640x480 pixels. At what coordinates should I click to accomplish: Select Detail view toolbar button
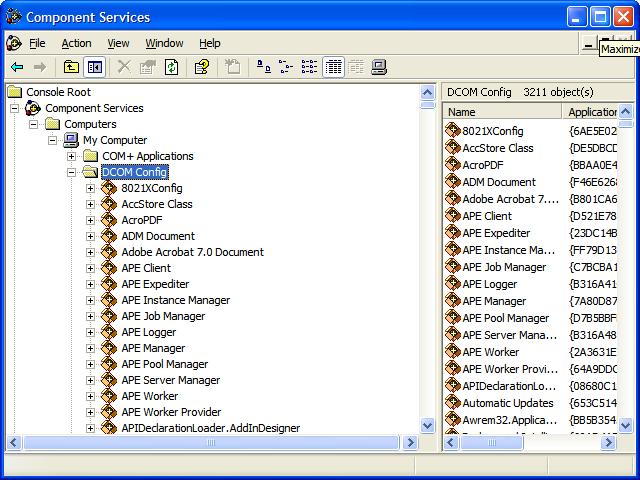[x=333, y=67]
